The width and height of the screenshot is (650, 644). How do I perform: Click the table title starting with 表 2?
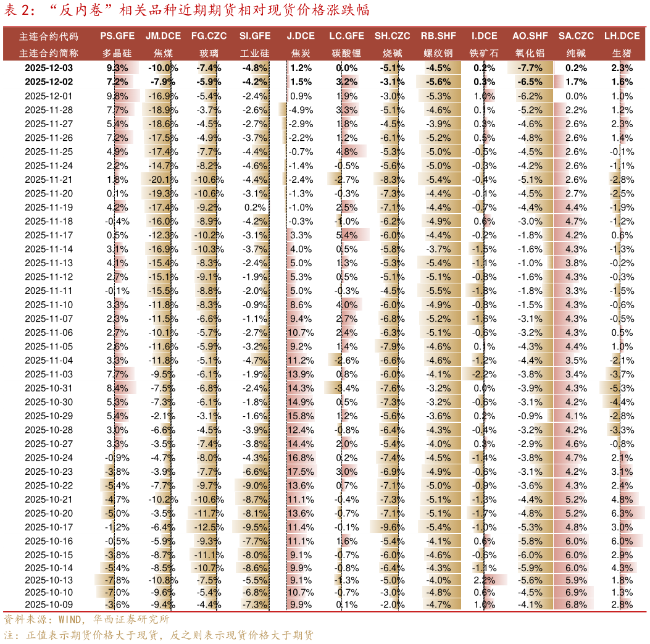(x=186, y=11)
